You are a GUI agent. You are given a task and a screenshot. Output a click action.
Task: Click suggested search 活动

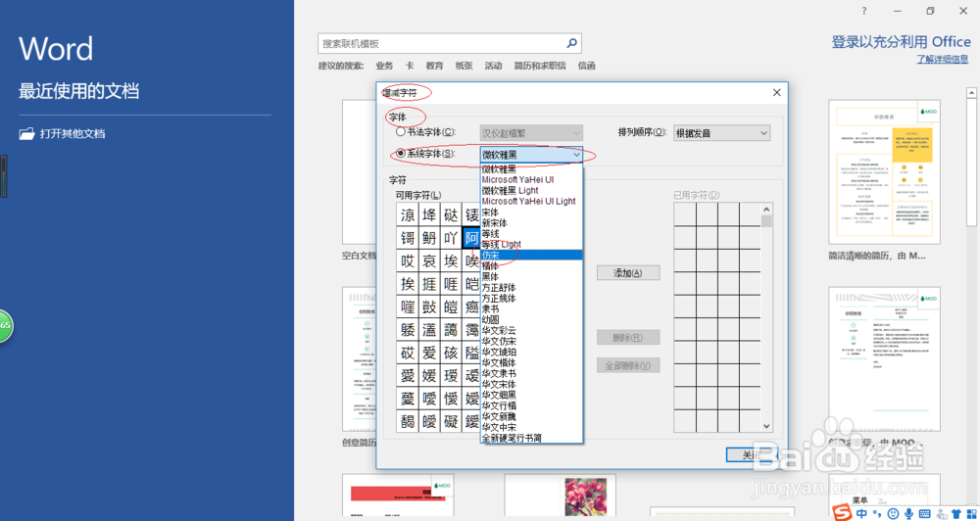(x=493, y=66)
